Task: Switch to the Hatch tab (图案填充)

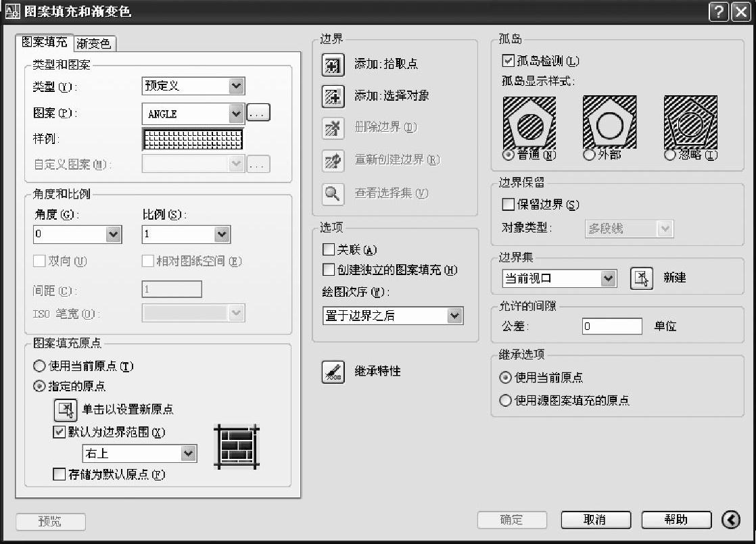Action: coord(45,43)
